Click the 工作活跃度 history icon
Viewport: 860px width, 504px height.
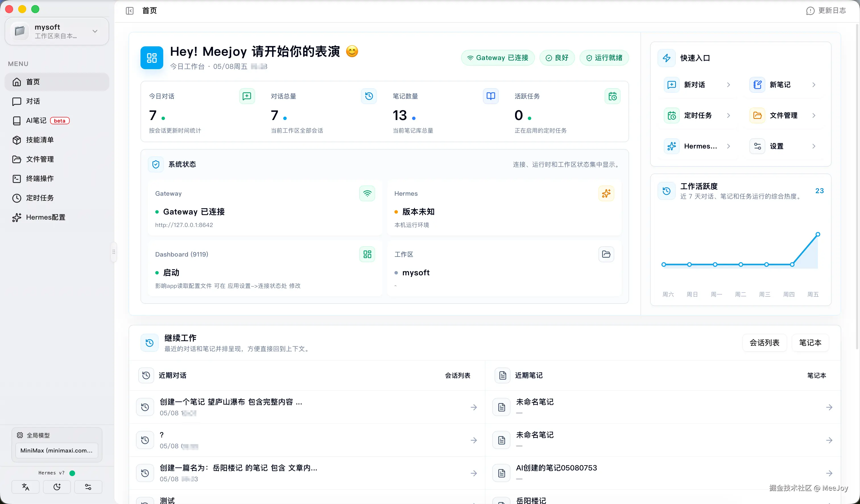coord(667,191)
